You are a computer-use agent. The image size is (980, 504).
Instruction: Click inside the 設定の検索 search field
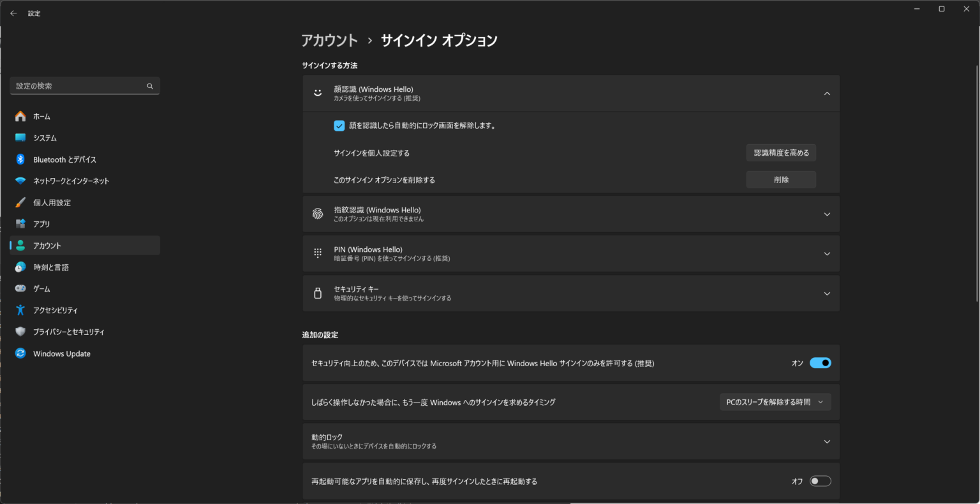click(x=77, y=85)
